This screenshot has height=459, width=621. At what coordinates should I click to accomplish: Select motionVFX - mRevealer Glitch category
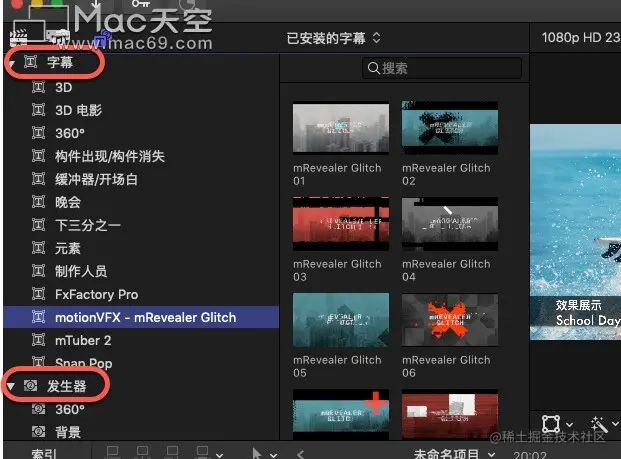[141, 317]
